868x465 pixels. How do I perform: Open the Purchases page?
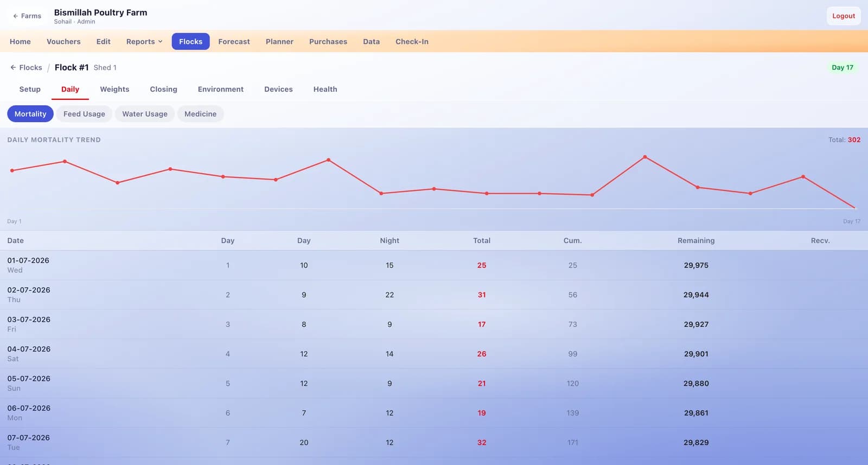click(x=328, y=42)
